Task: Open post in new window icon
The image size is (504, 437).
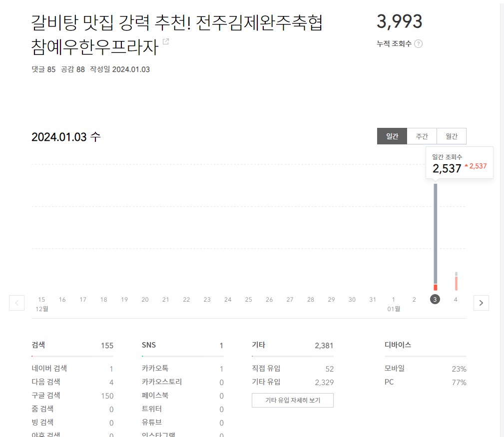Action: 166,41
